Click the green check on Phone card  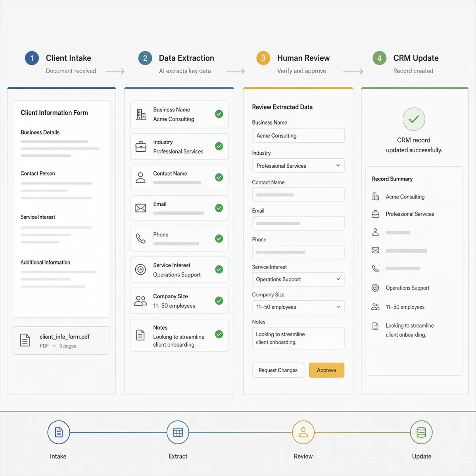[219, 238]
